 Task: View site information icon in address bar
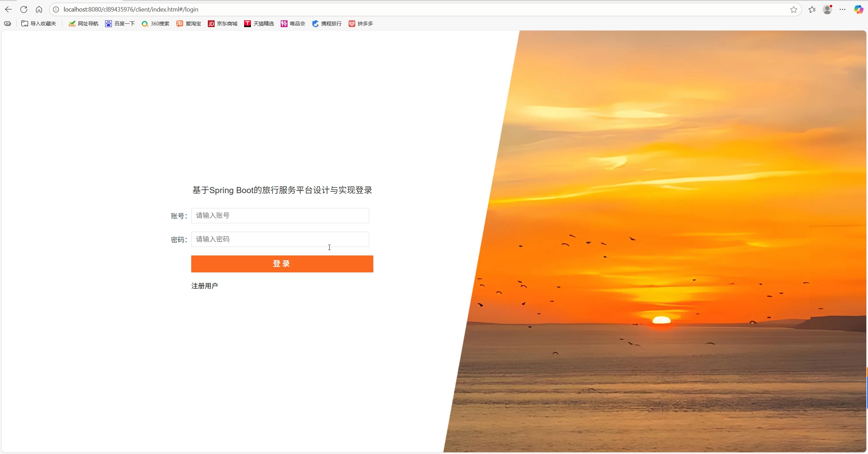coord(56,9)
